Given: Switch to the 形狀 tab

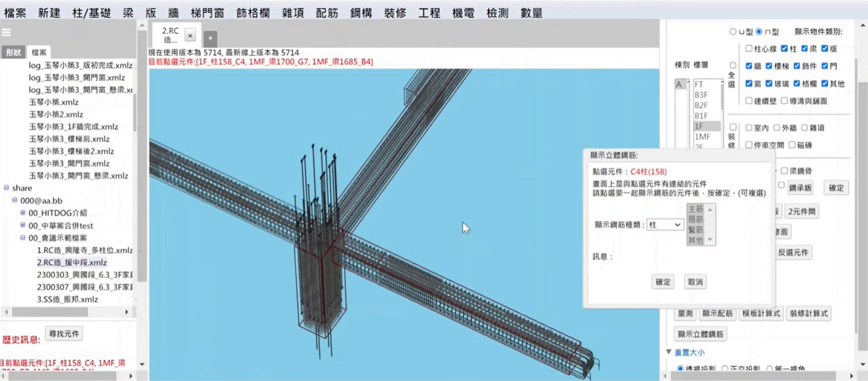Looking at the screenshot, I should (13, 53).
